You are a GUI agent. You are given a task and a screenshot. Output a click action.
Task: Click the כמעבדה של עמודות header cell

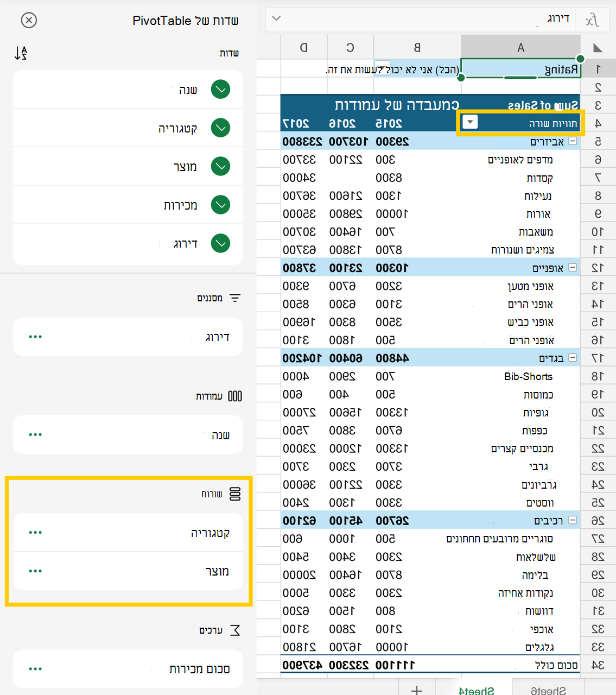(397, 105)
